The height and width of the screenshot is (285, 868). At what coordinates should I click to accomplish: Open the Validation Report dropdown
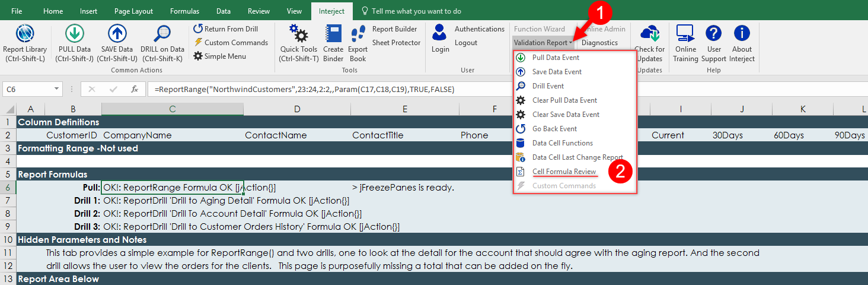(543, 43)
